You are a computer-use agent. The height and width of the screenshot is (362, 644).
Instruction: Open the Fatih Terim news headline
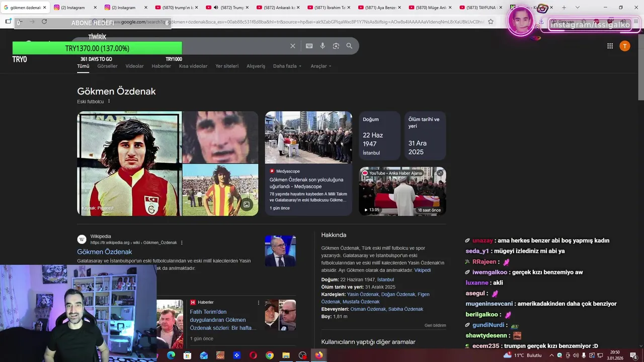click(x=223, y=320)
